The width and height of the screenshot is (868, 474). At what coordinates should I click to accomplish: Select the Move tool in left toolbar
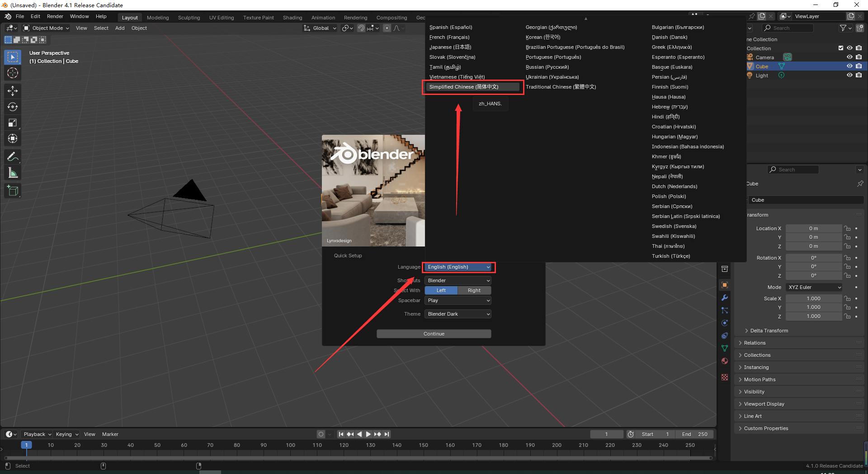pos(13,91)
